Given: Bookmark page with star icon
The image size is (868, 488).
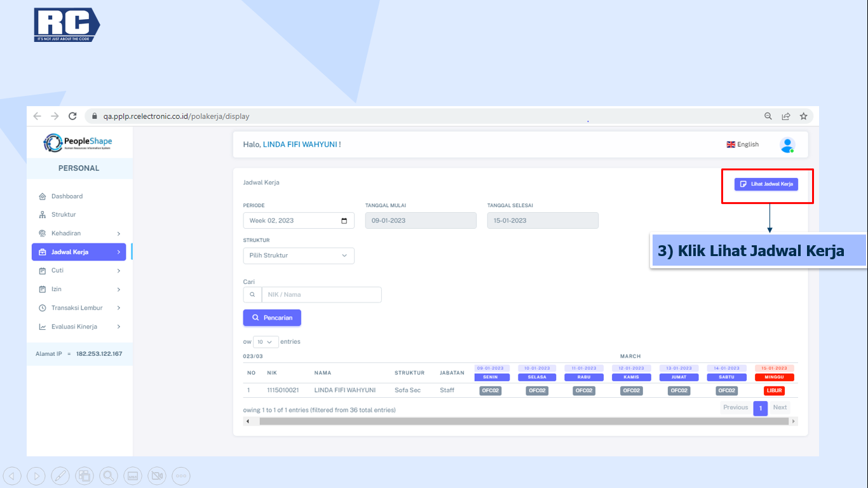Looking at the screenshot, I should [803, 116].
